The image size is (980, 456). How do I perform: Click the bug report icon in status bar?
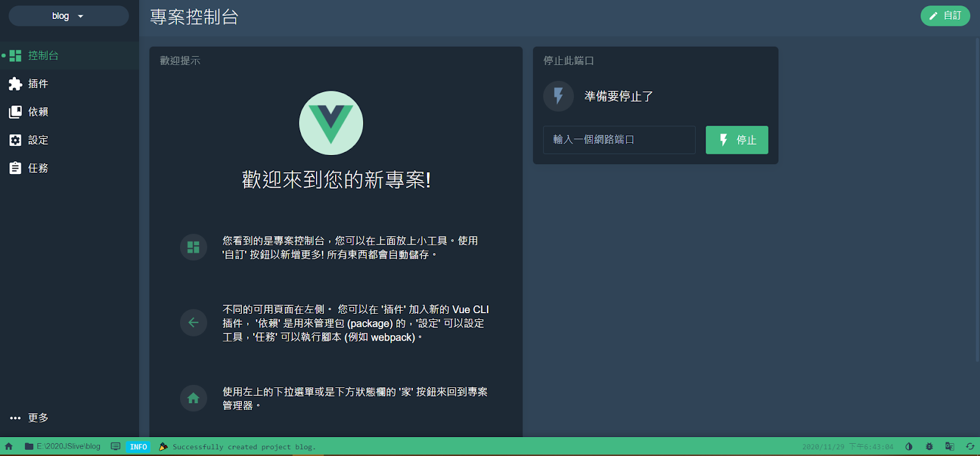click(x=929, y=446)
